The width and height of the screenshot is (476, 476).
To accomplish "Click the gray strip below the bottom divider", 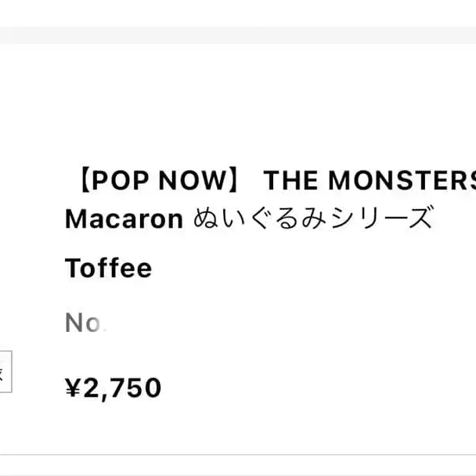I will tap(238, 467).
